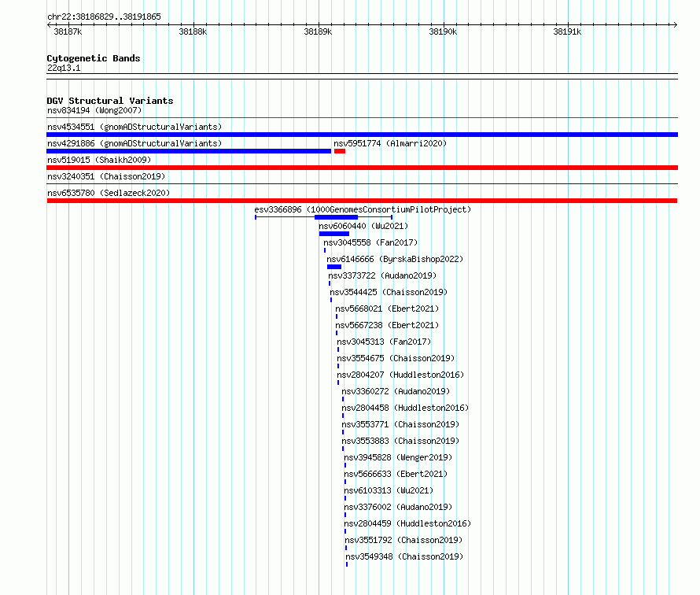Select esv3366896 1000GenomesConsortiumPilotProject label
700x595 pixels.
(363, 209)
